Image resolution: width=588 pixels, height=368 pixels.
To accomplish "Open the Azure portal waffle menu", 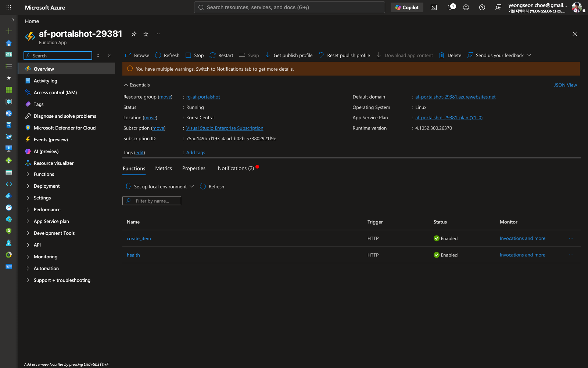I will point(9,7).
